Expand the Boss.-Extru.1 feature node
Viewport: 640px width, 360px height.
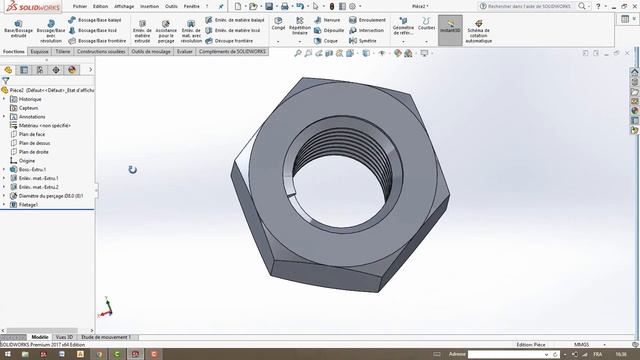[x=4, y=169]
